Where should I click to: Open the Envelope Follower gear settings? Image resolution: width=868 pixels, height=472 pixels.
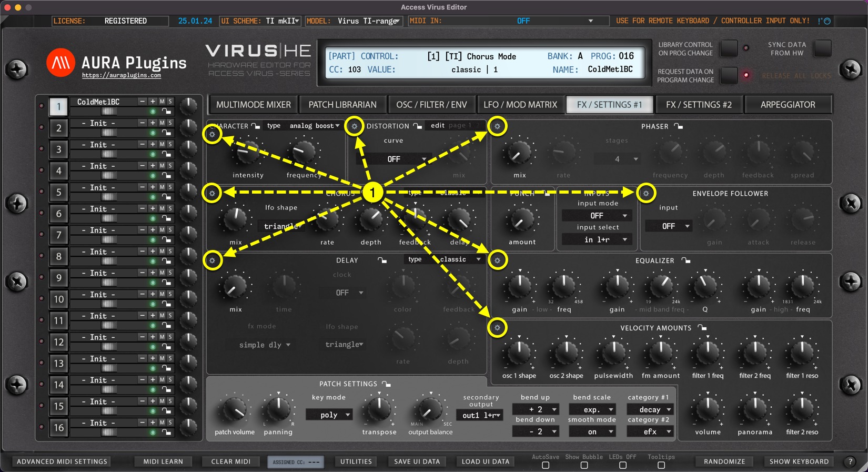pos(646,193)
